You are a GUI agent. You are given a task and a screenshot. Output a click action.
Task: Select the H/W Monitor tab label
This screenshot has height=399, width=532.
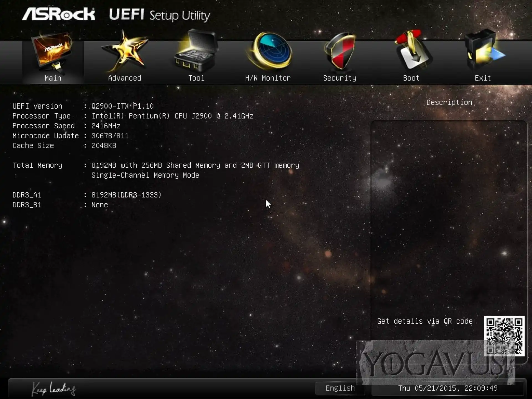point(268,78)
